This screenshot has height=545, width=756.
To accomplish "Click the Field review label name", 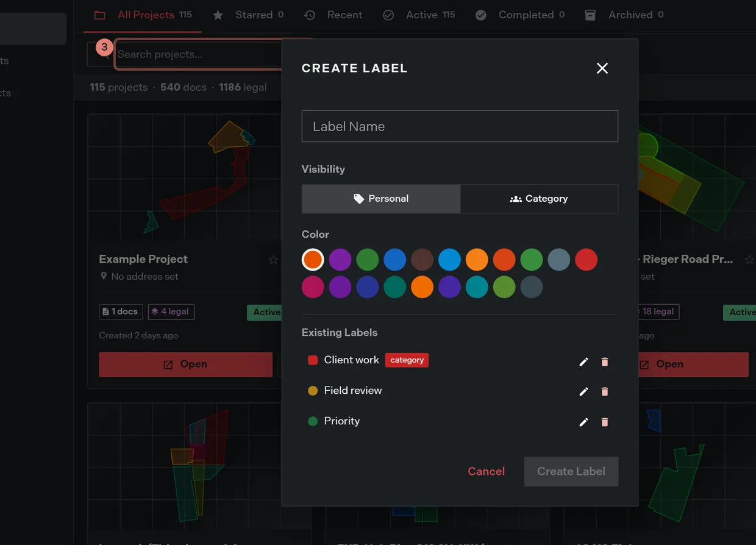I will point(353,391).
